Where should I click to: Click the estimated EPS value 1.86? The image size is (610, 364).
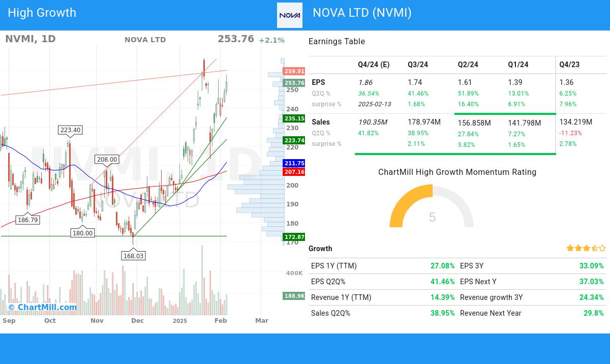coord(365,82)
